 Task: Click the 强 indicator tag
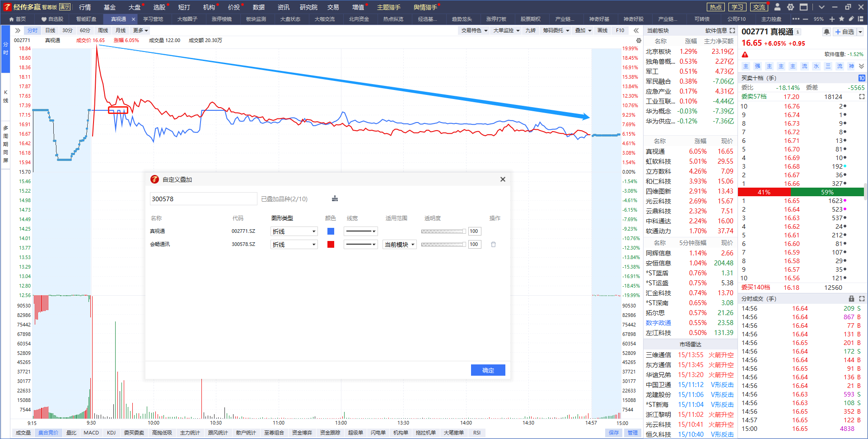pos(758,66)
